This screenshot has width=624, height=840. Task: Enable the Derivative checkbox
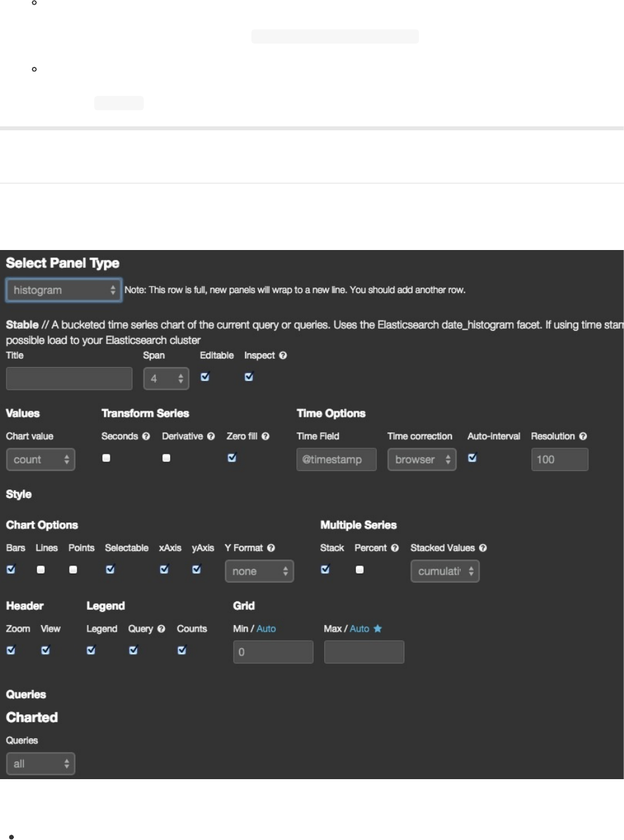pos(166,458)
